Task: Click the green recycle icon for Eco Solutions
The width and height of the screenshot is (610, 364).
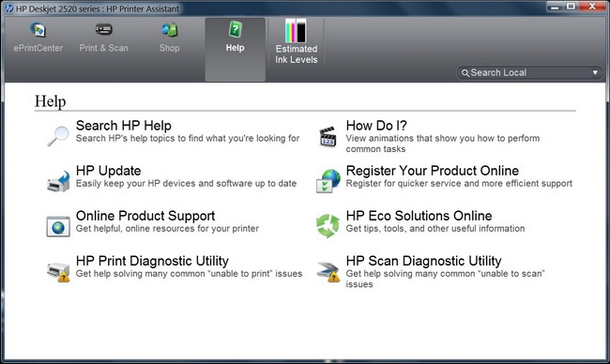Action: click(x=328, y=225)
